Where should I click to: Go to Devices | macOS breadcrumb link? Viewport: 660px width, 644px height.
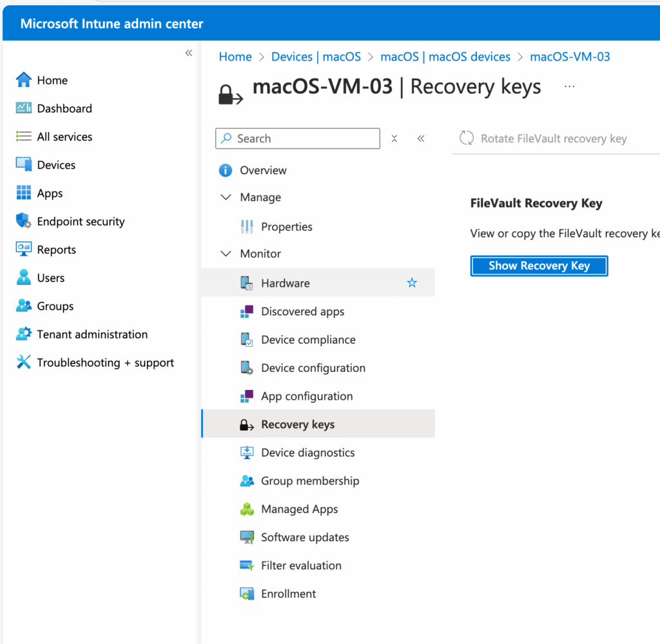pyautogui.click(x=316, y=57)
